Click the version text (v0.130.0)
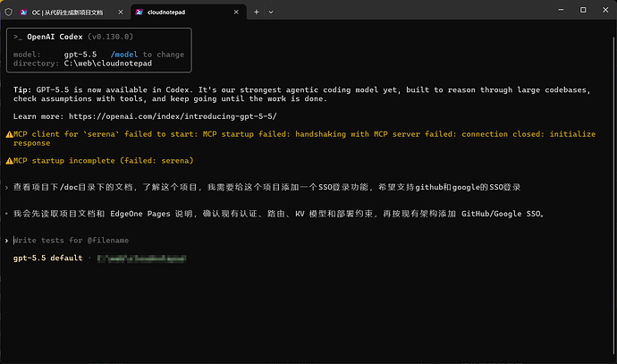The height and width of the screenshot is (364, 617). tap(111, 37)
